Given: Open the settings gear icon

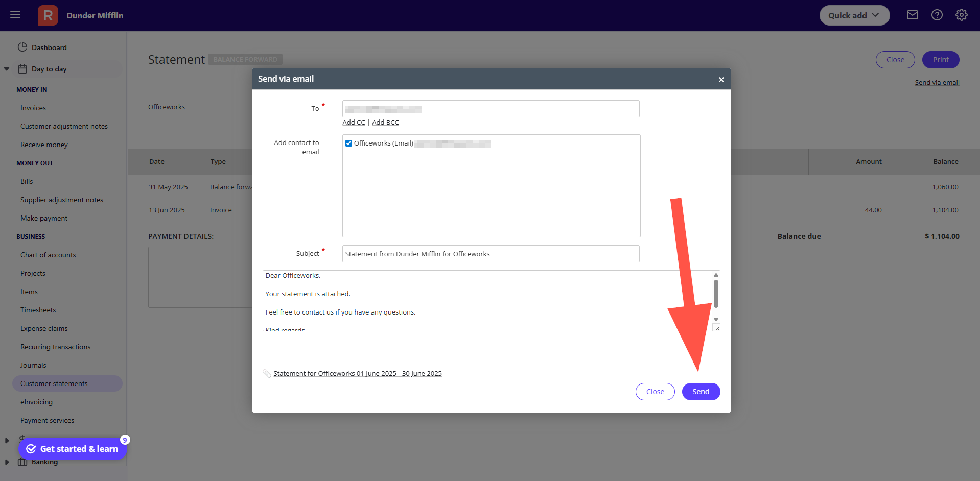Looking at the screenshot, I should click(x=962, y=15).
